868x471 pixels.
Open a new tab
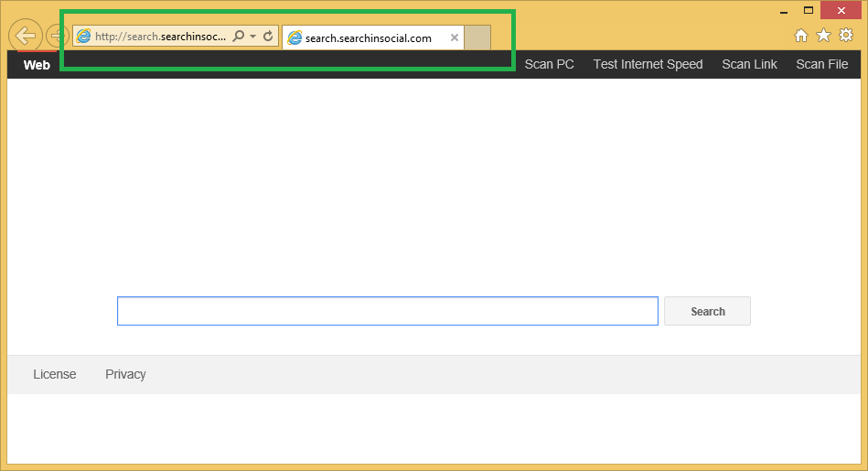pos(477,38)
